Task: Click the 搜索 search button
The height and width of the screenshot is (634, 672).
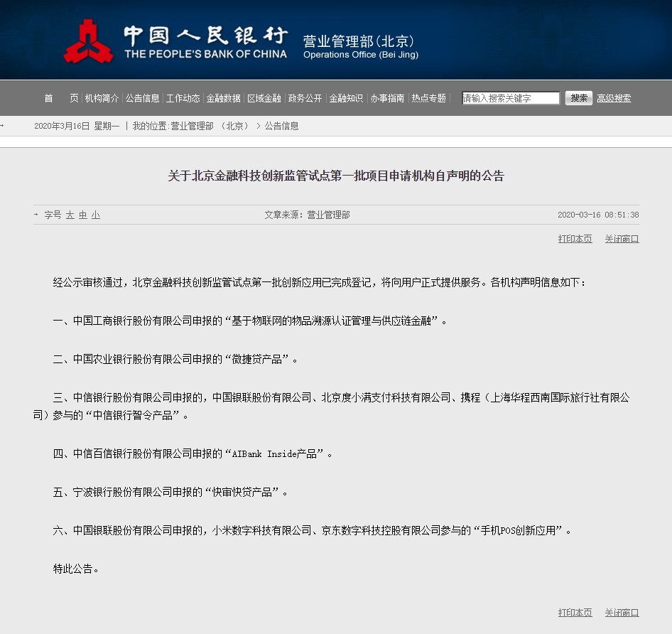Action: tap(578, 98)
